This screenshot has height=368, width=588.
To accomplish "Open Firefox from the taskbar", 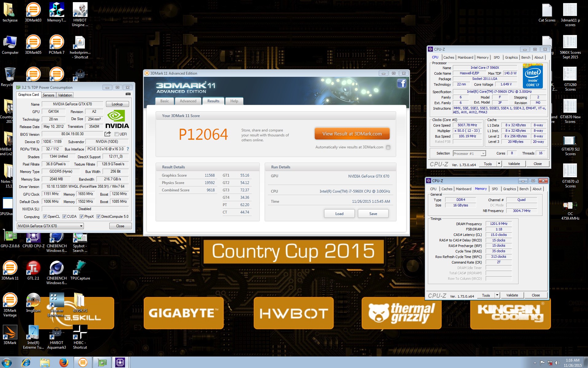I will 64,362.
